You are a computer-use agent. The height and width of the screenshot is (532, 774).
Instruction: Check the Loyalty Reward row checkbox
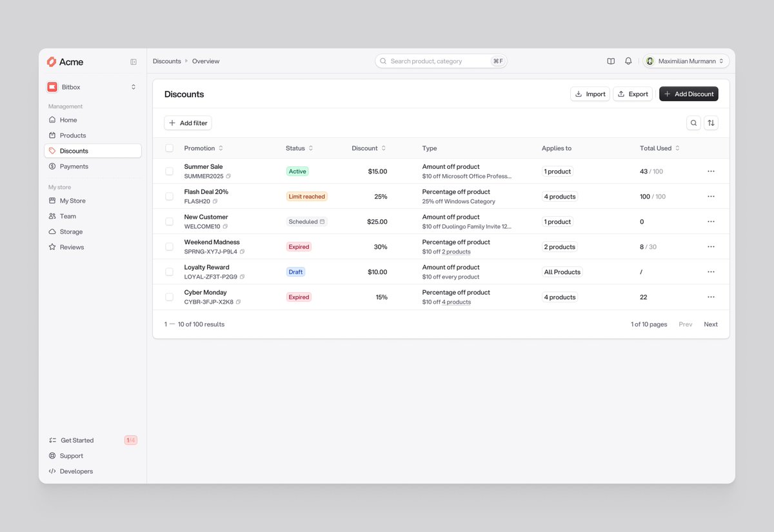pos(170,272)
